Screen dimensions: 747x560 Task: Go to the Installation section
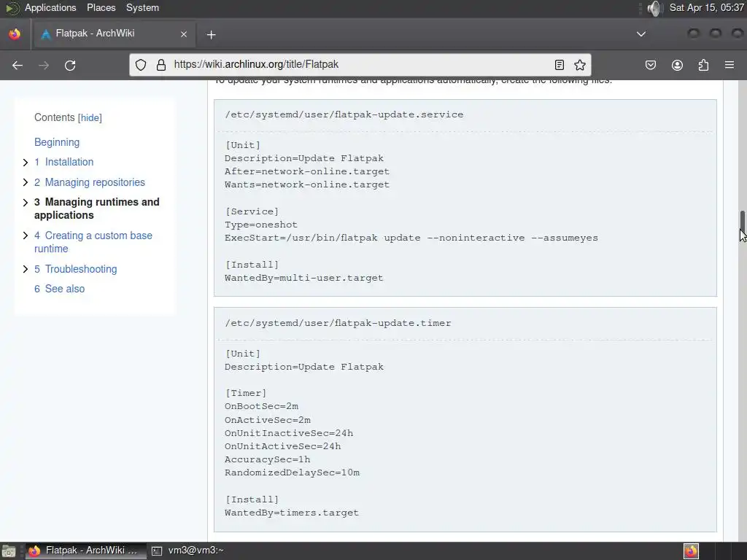point(64,162)
